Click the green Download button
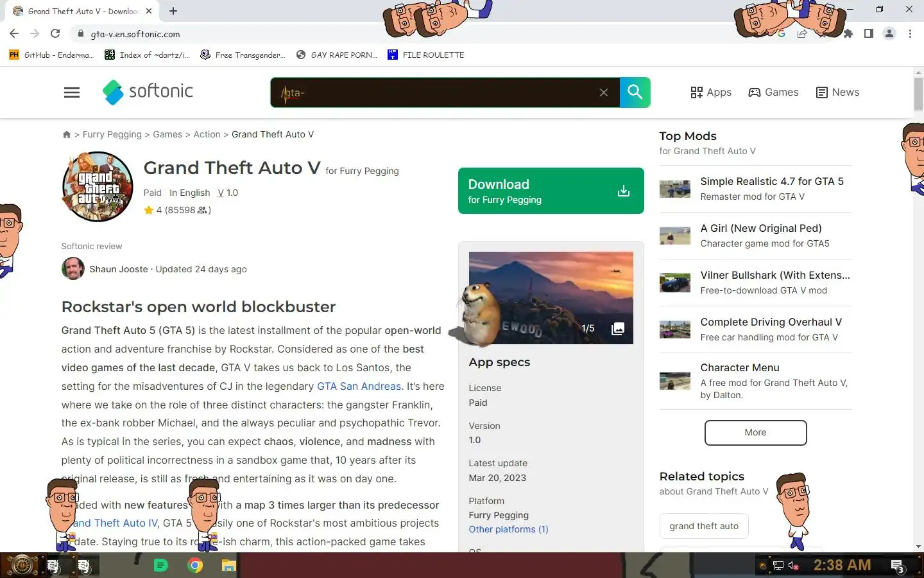 click(551, 191)
